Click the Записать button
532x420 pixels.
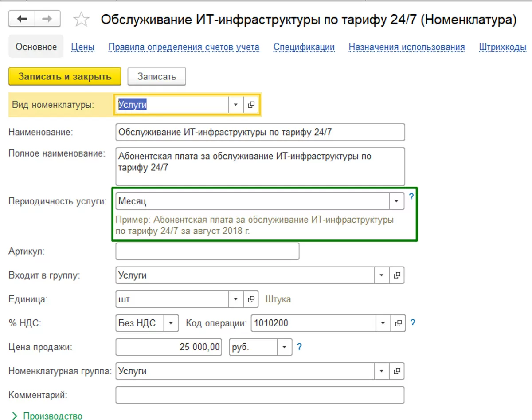click(156, 76)
